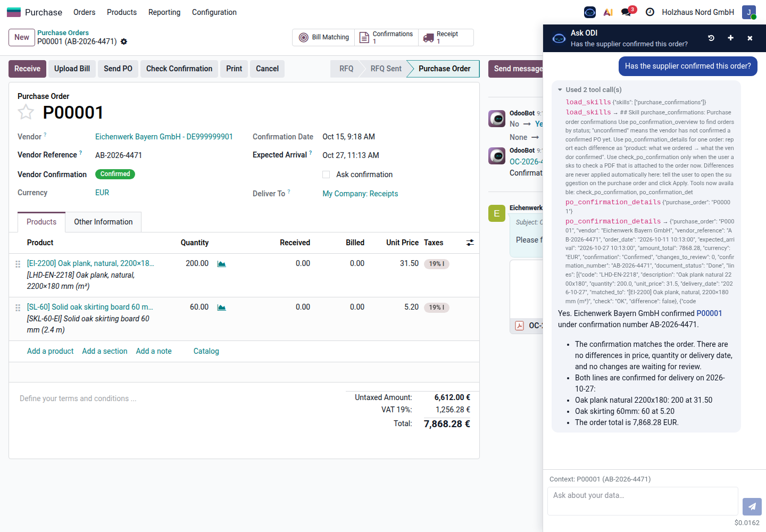Open the Catalog link

[x=206, y=351]
